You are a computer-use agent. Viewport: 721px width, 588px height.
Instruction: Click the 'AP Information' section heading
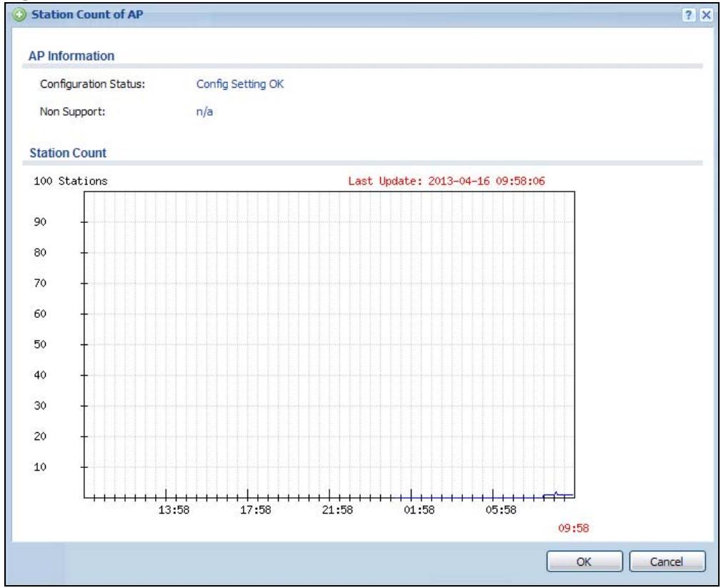71,56
